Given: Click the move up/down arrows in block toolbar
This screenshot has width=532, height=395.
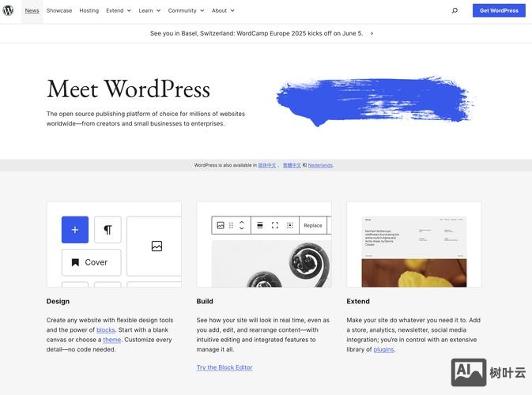Looking at the screenshot, I should (x=242, y=225).
